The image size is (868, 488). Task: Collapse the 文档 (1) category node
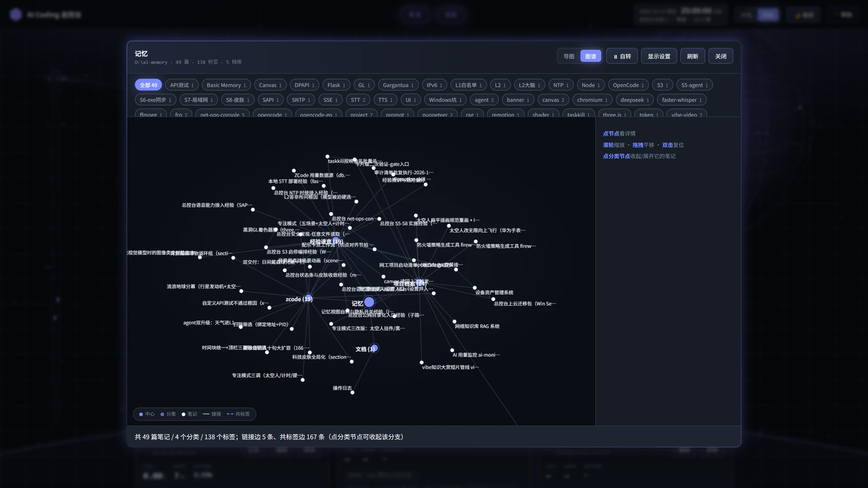(x=374, y=348)
